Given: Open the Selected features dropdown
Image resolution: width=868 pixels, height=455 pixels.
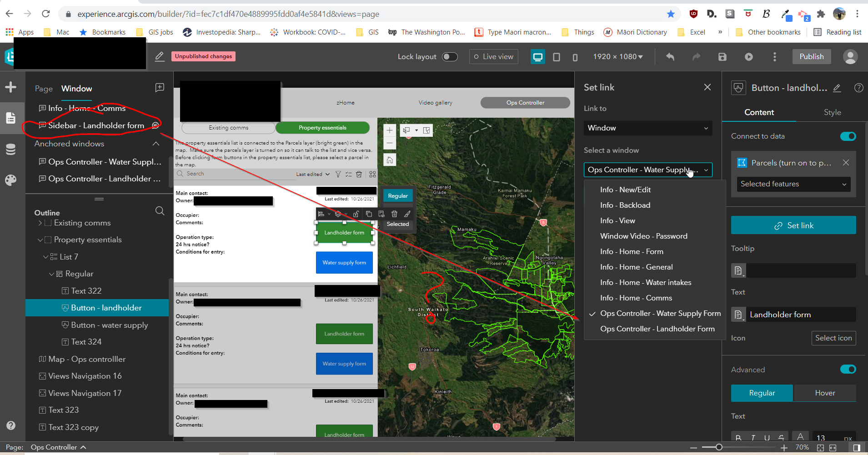Looking at the screenshot, I should point(793,184).
